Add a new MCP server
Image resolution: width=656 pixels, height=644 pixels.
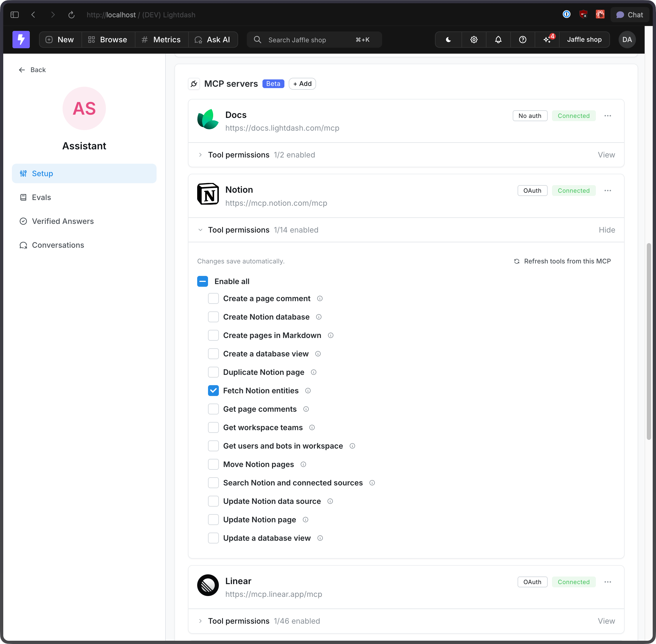coord(302,84)
